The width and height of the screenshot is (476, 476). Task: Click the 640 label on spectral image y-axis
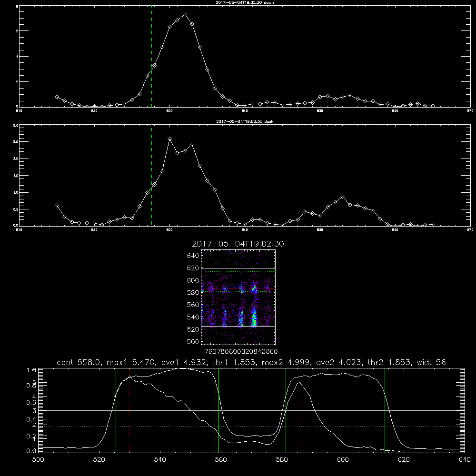pyautogui.click(x=193, y=256)
